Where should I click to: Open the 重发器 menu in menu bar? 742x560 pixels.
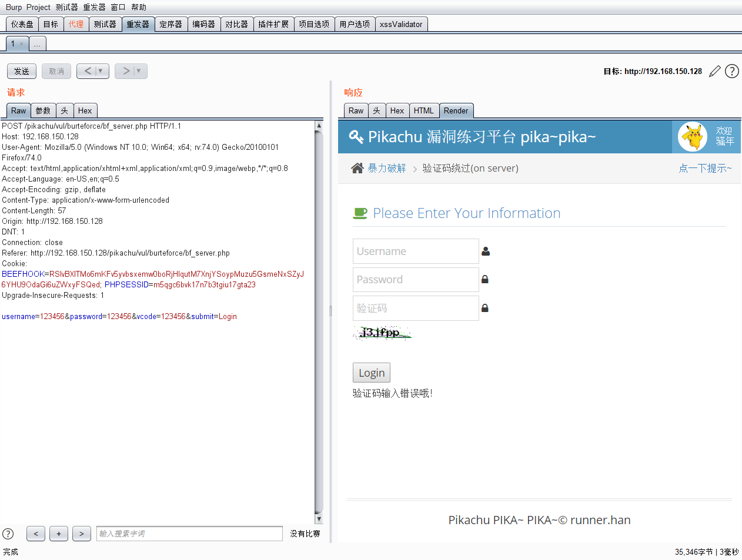[x=94, y=7]
